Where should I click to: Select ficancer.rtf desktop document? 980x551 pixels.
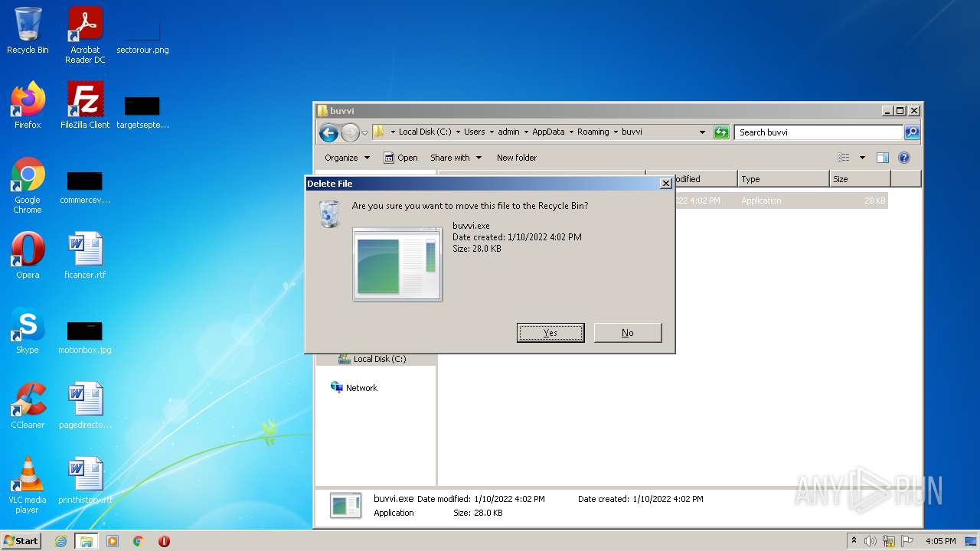click(x=85, y=256)
